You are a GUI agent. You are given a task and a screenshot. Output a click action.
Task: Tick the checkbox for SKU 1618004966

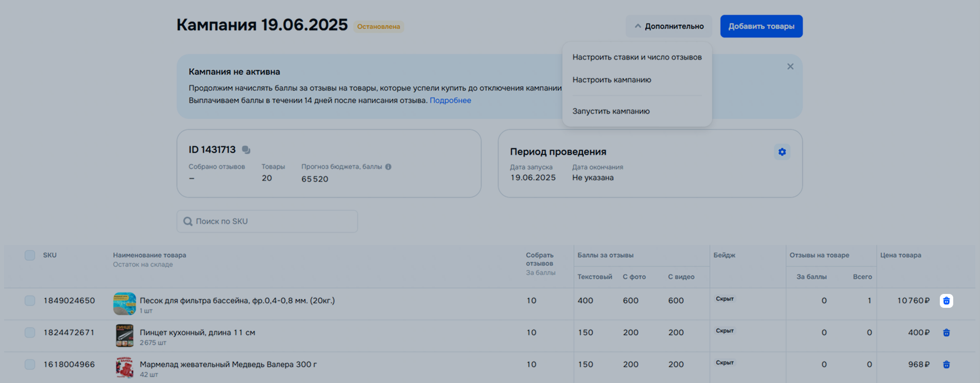pos(30,364)
